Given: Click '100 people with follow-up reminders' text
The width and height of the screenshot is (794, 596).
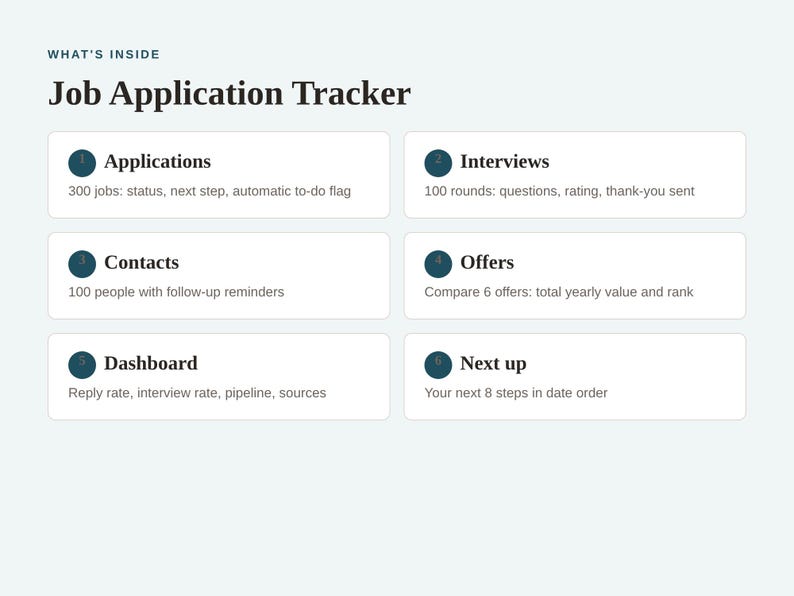Looking at the screenshot, I should pos(176,292).
